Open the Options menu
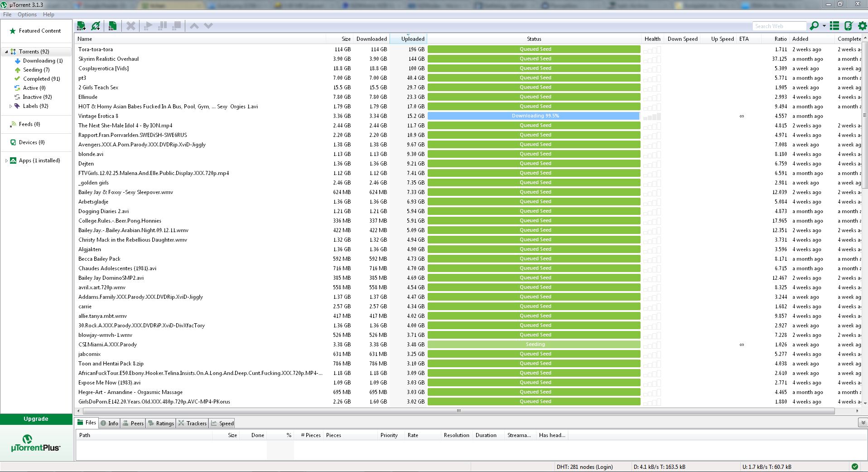Viewport: 868px width, 472px height. pyautogui.click(x=27, y=15)
